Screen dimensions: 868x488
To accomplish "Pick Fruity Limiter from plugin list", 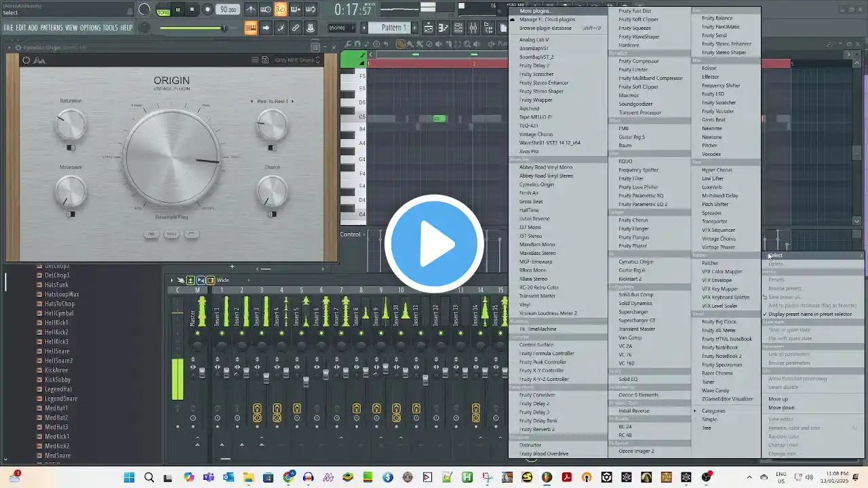I will point(633,70).
